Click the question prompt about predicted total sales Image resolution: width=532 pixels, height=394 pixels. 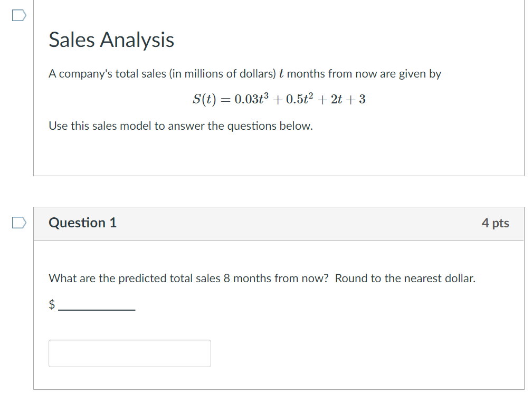261,278
